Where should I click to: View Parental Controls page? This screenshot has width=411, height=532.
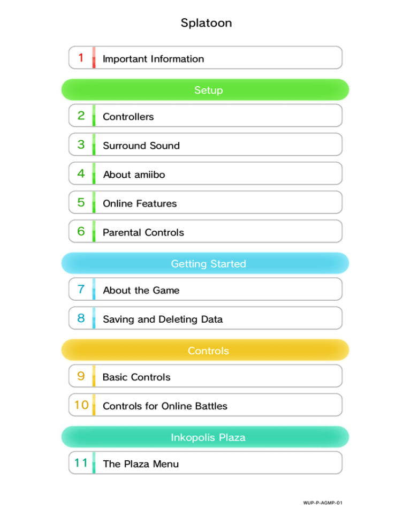pos(205,231)
